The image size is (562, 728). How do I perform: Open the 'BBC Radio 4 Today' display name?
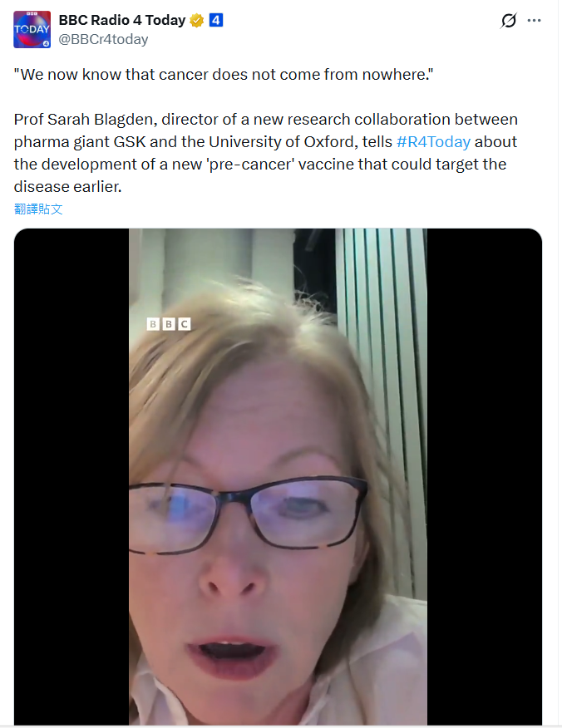pos(122,21)
